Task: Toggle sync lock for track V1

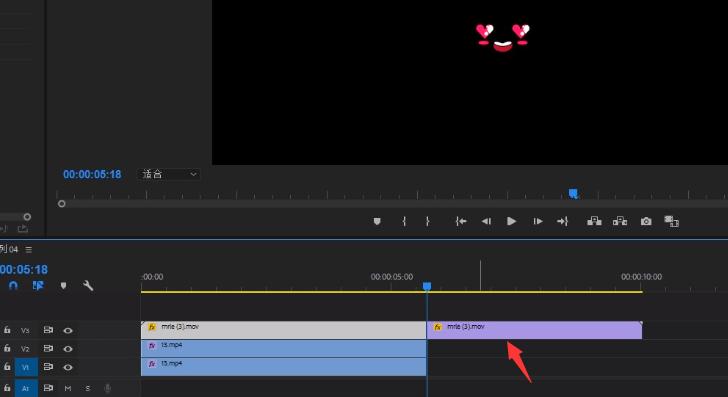Action: (x=48, y=366)
